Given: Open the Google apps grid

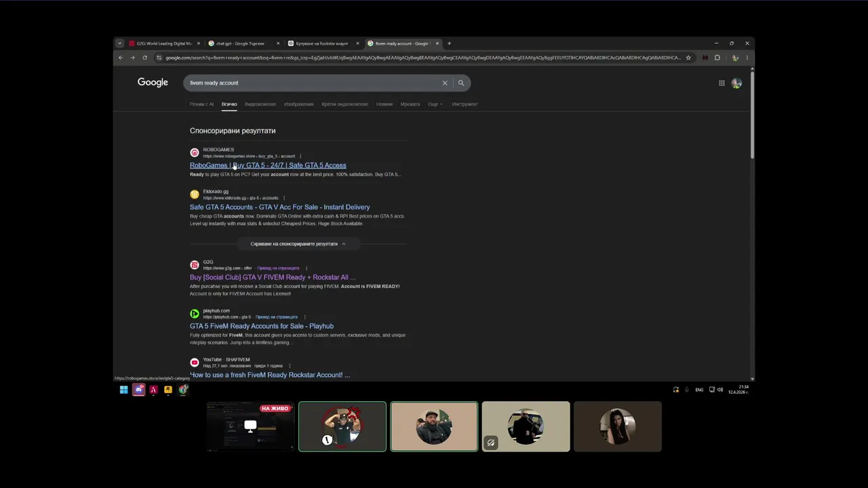Looking at the screenshot, I should pos(722,83).
